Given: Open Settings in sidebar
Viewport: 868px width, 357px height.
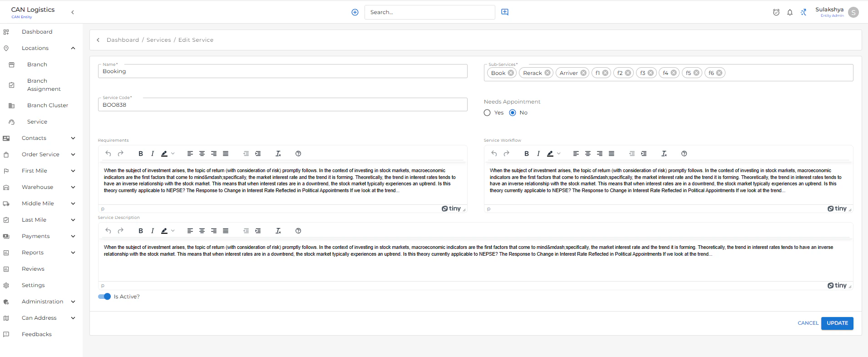Looking at the screenshot, I should [33, 285].
